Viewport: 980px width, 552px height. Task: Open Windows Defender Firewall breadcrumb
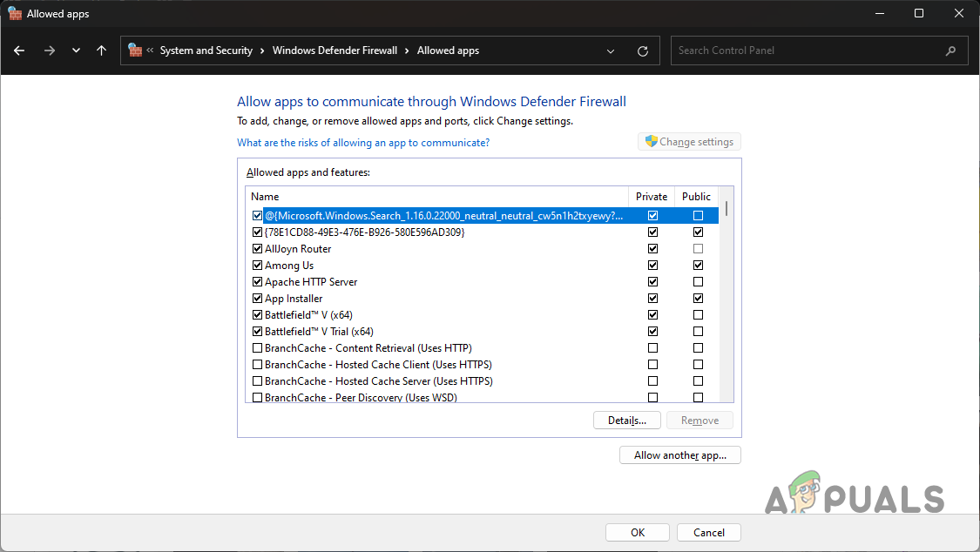(335, 50)
